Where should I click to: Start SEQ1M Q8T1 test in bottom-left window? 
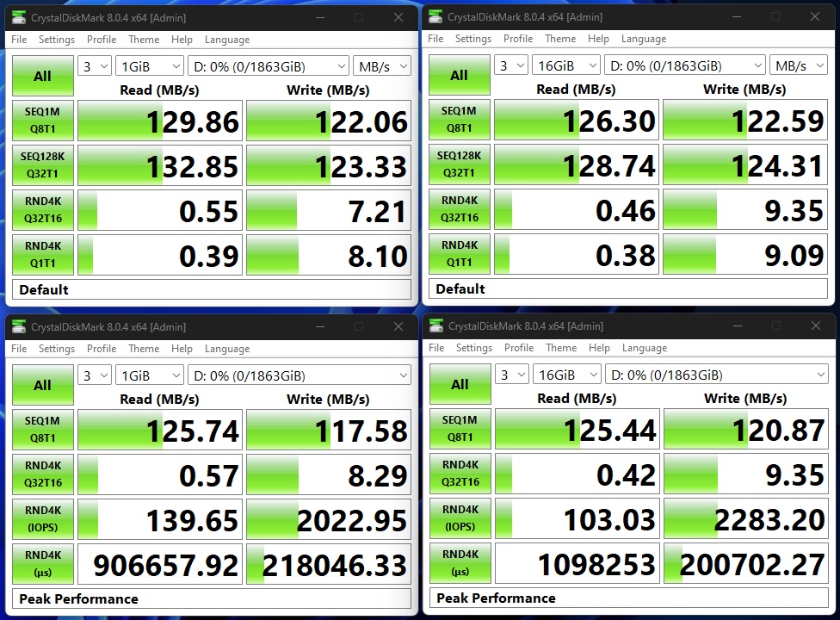[43, 430]
